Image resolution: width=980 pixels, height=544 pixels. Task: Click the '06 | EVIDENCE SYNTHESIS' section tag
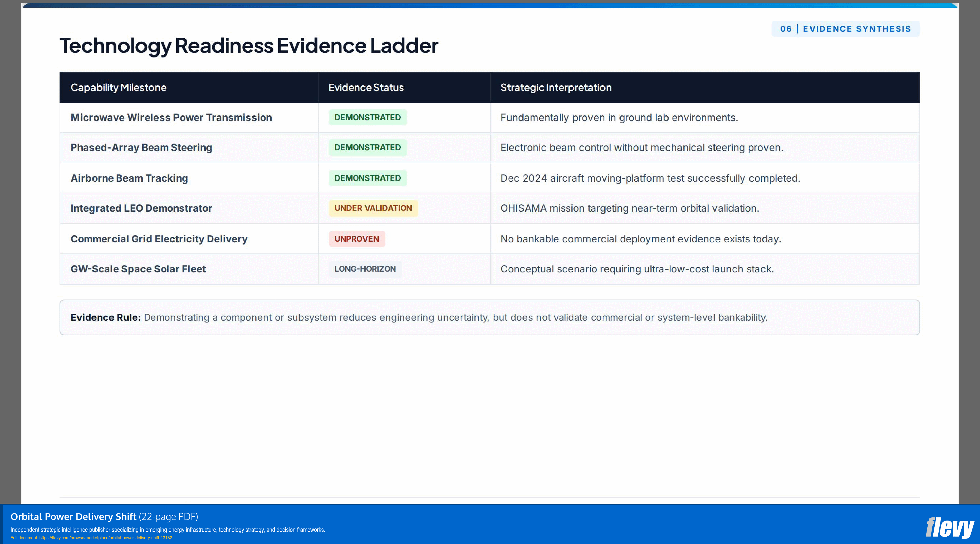coord(845,29)
